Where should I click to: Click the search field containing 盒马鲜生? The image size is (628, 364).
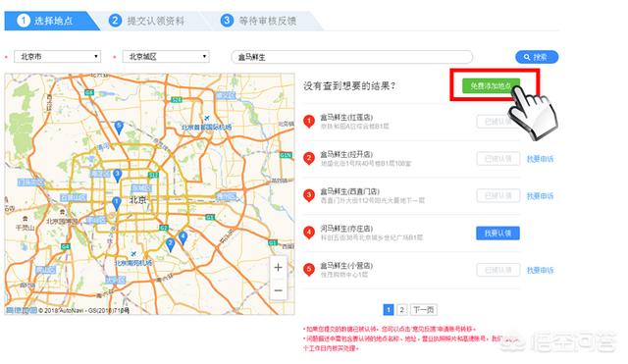(352, 57)
